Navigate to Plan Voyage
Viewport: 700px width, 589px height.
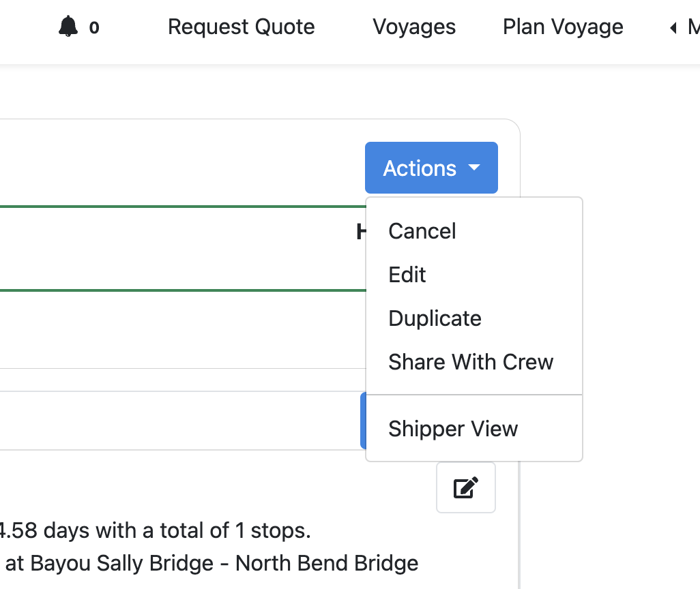click(x=563, y=27)
